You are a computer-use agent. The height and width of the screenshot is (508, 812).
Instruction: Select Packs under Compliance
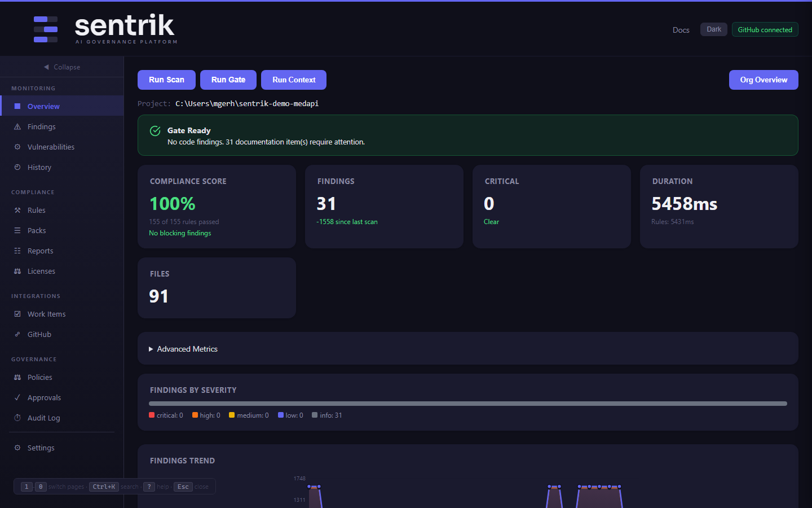point(62,230)
